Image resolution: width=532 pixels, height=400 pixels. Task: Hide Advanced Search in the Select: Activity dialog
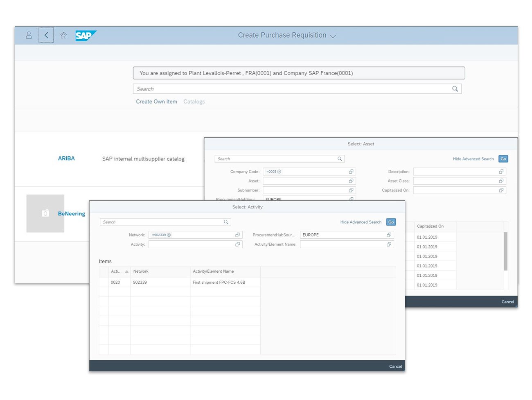[361, 222]
